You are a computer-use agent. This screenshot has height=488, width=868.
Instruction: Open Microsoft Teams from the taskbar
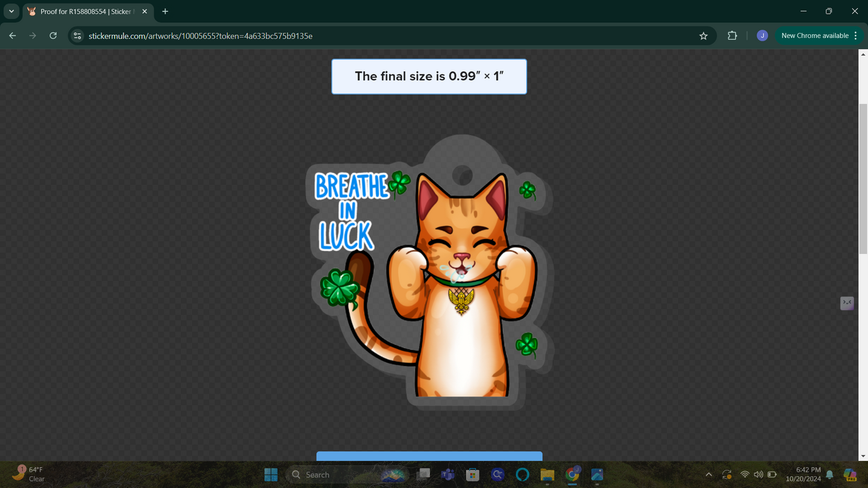[x=448, y=475]
